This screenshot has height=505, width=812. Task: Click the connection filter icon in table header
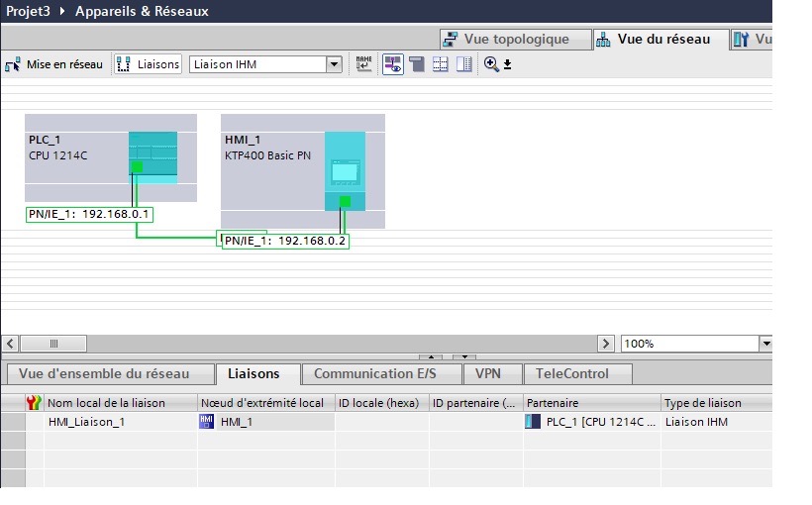click(35, 403)
